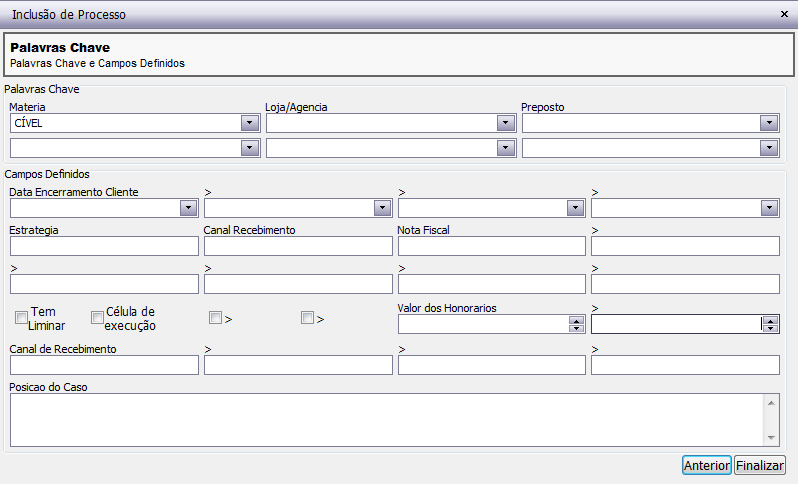This screenshot has width=798, height=484.
Task: Focus the Estrategia text field
Action: point(104,246)
